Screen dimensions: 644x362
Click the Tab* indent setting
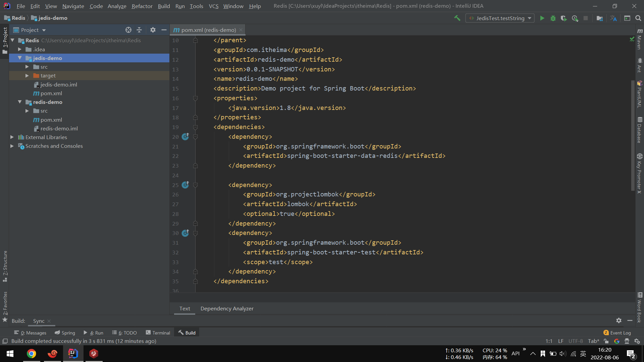[593, 341]
